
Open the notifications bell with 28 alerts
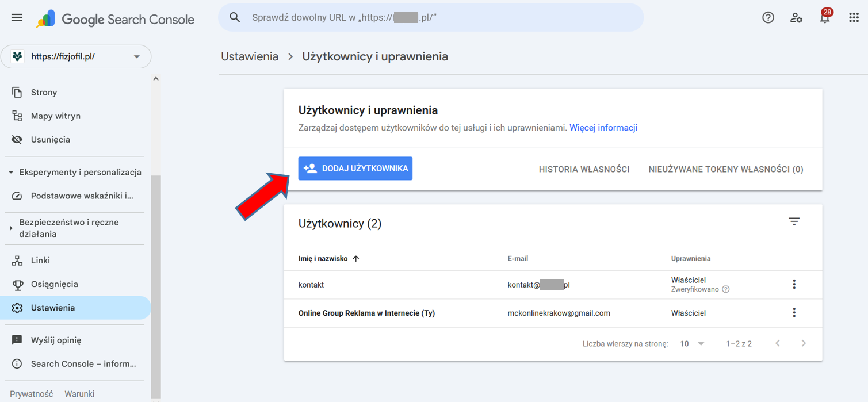point(825,18)
